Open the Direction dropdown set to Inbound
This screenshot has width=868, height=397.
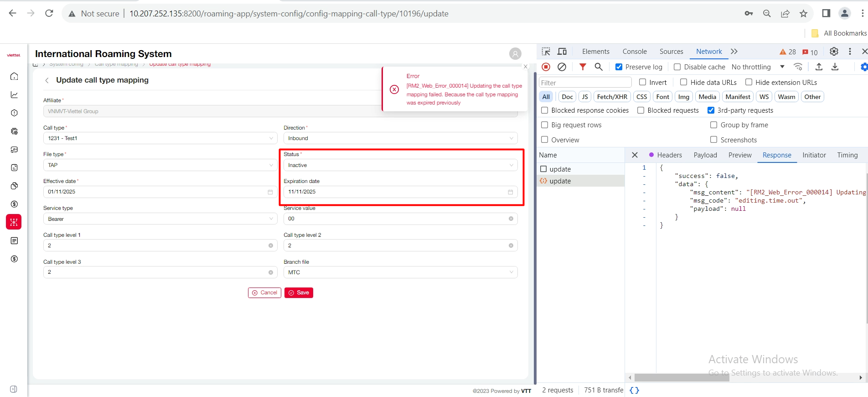pyautogui.click(x=400, y=138)
